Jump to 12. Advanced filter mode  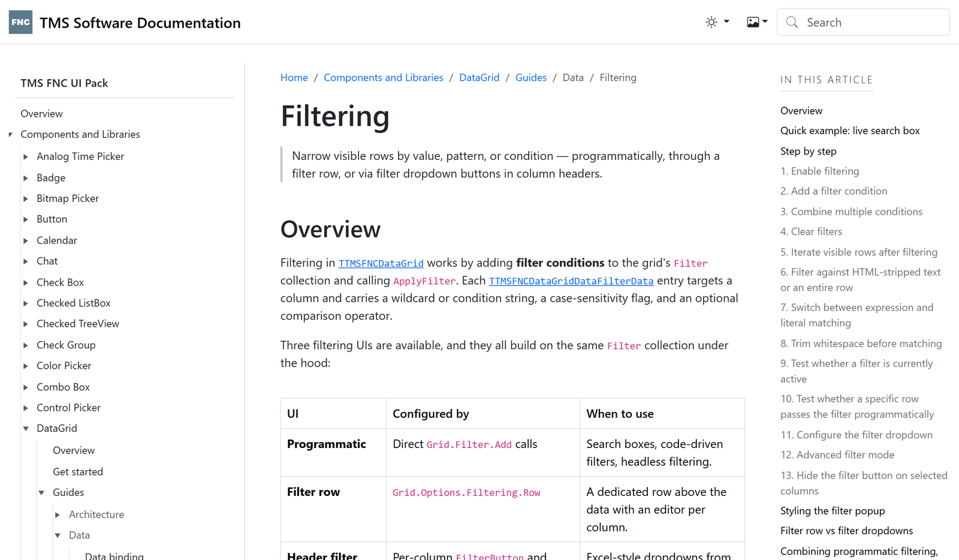point(837,455)
